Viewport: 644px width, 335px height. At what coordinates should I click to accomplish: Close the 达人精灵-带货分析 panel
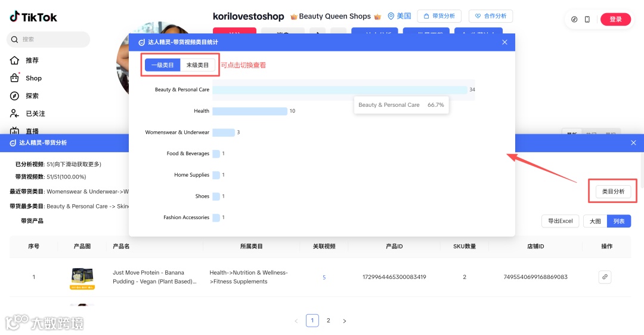tap(633, 143)
